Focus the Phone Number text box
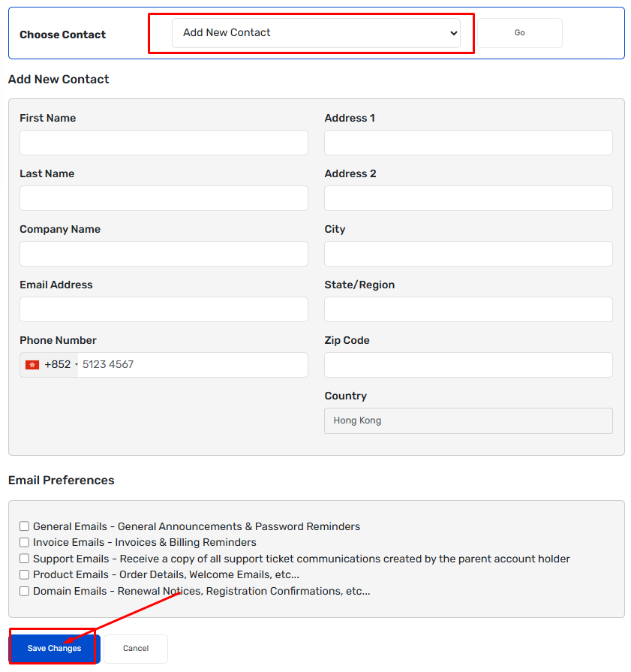This screenshot has width=631, height=672. [193, 365]
